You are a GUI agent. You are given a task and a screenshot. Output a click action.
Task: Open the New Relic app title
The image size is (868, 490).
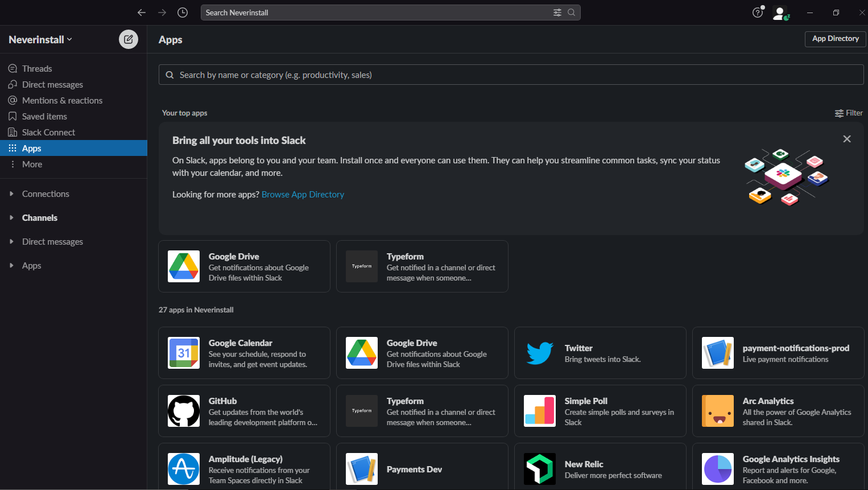click(x=584, y=464)
